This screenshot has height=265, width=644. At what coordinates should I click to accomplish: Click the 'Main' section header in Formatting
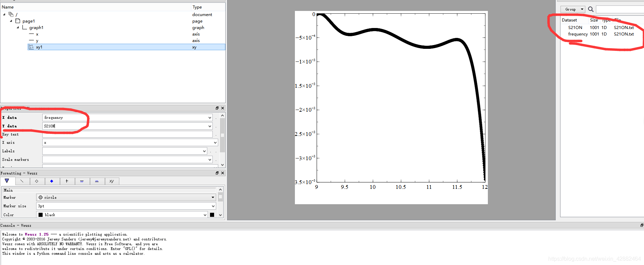(x=109, y=190)
